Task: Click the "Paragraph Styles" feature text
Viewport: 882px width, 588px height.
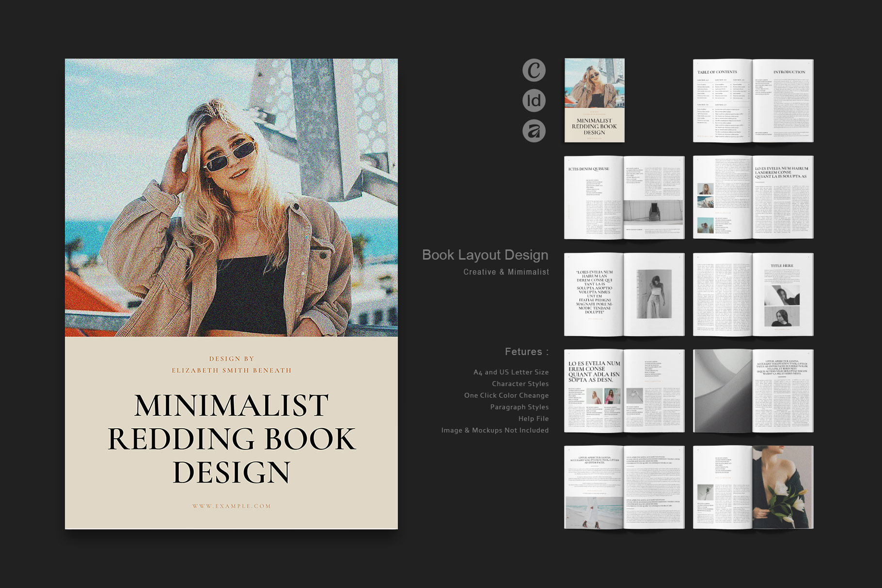Action: [520, 407]
